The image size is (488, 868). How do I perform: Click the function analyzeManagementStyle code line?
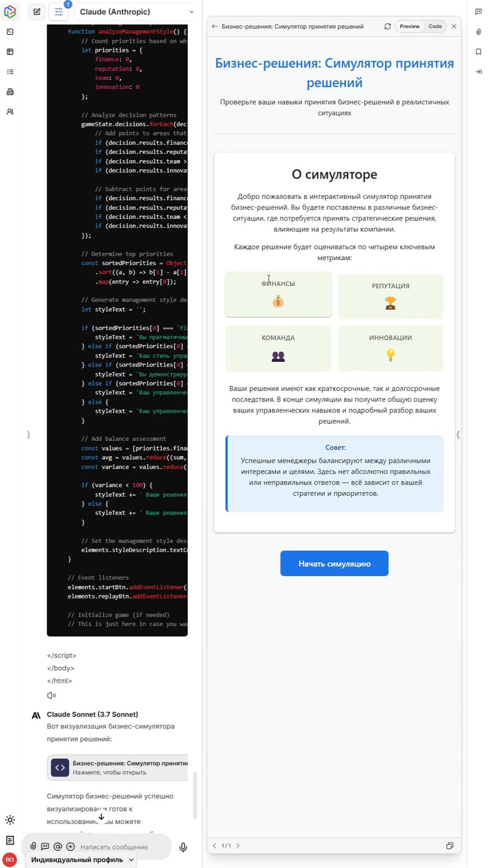click(127, 31)
